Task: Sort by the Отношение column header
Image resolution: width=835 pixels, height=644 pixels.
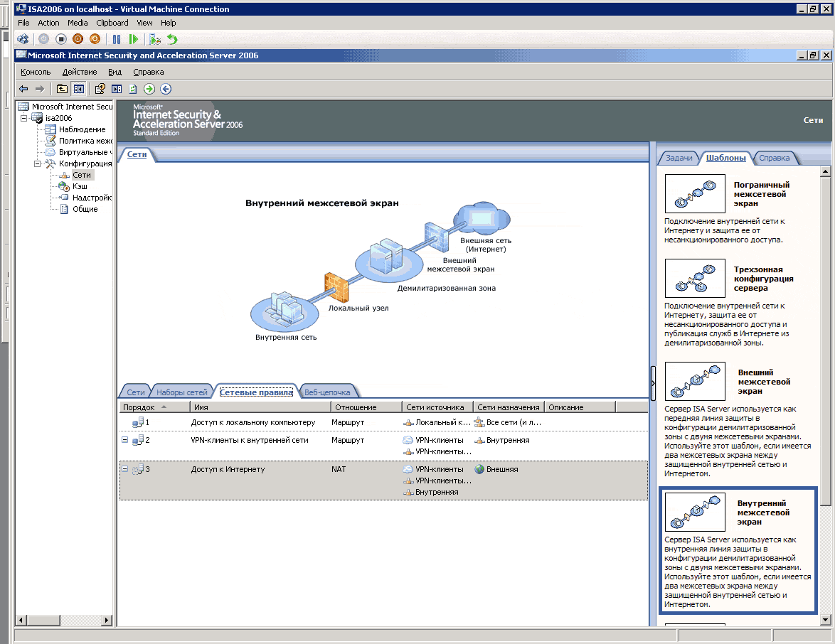Action: coord(366,407)
